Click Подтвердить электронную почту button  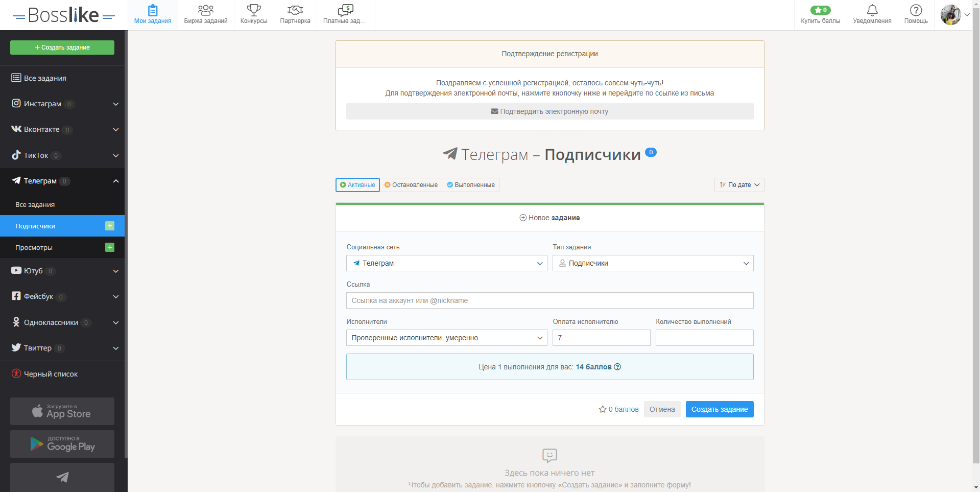point(549,111)
